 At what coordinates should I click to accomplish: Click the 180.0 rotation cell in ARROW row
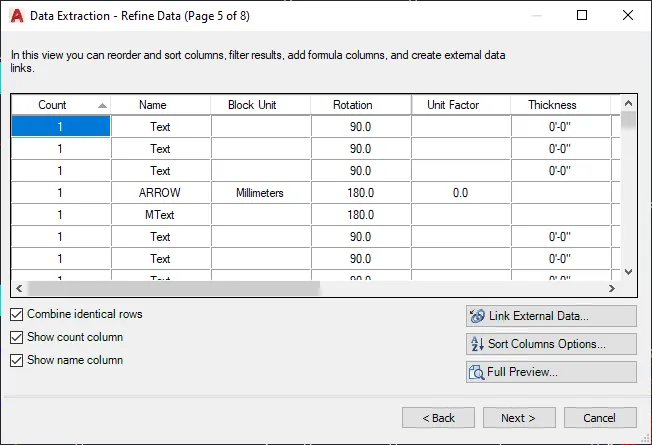361,193
